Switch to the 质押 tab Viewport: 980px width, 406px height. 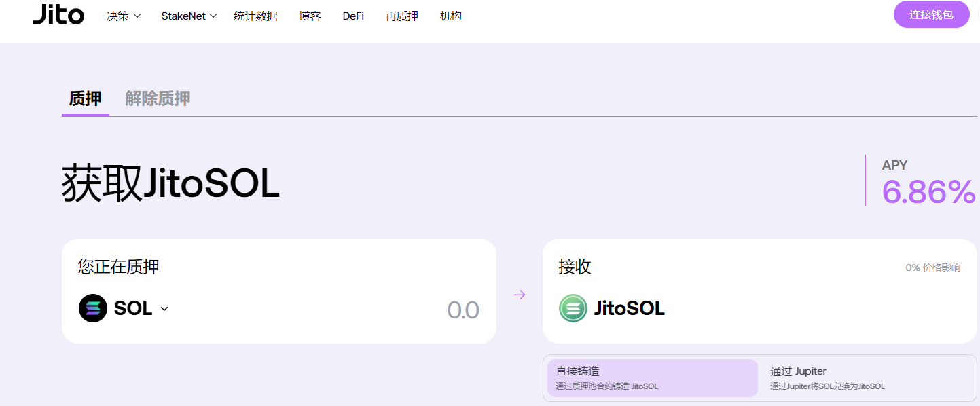point(85,98)
